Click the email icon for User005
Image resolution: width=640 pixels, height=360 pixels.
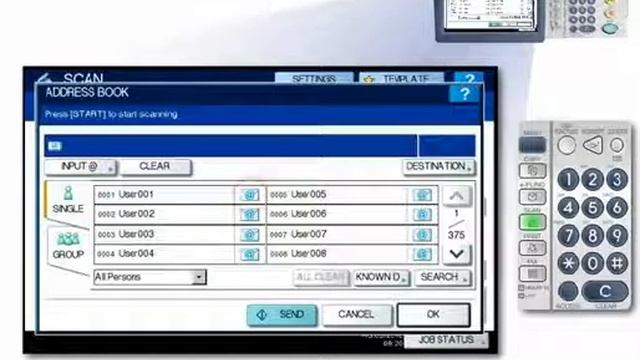[422, 195]
